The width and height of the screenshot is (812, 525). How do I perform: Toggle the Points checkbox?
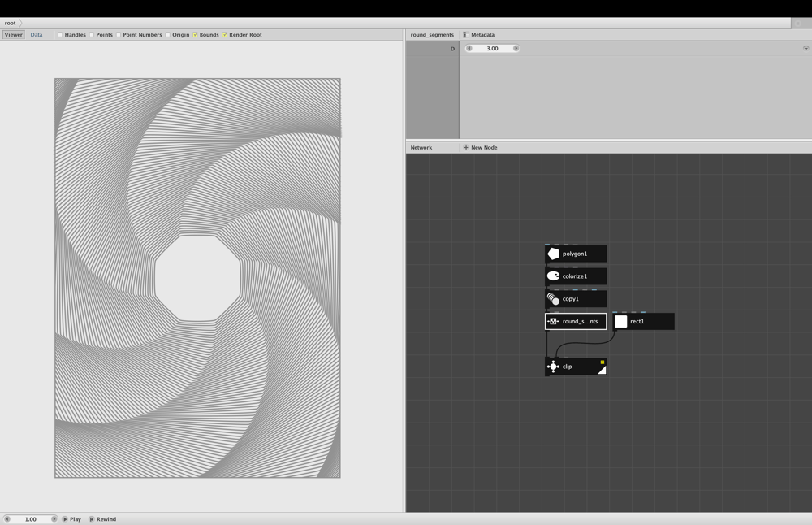[92, 35]
